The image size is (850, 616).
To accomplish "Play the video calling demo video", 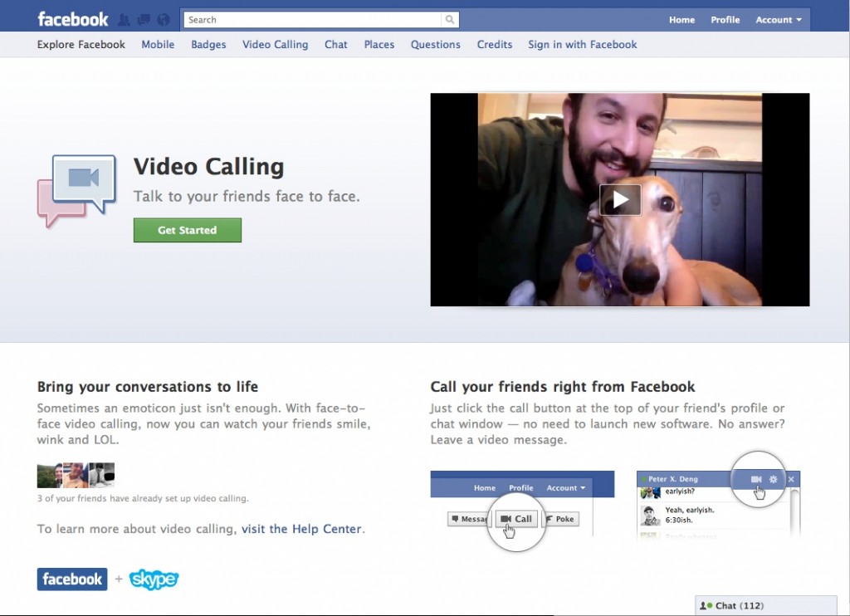I will 620,199.
